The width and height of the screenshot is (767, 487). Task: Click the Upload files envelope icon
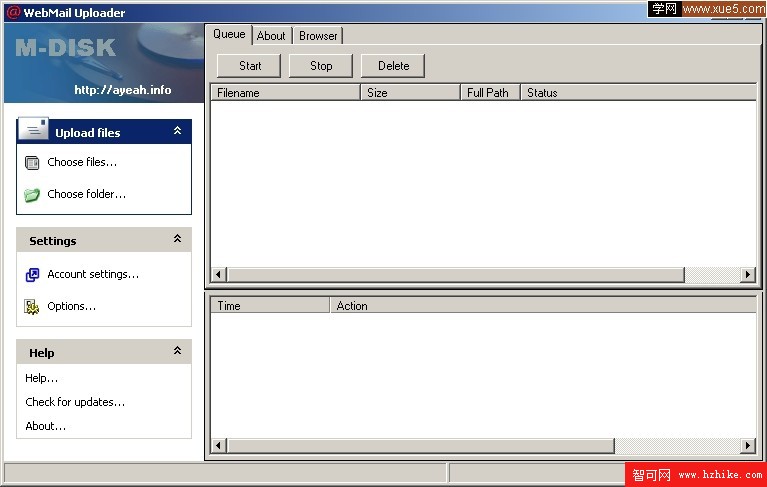point(33,129)
